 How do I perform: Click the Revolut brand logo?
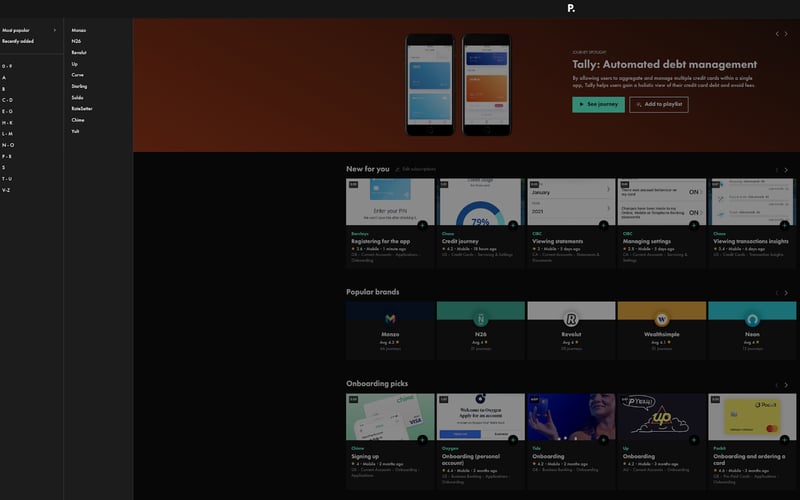[x=571, y=319]
